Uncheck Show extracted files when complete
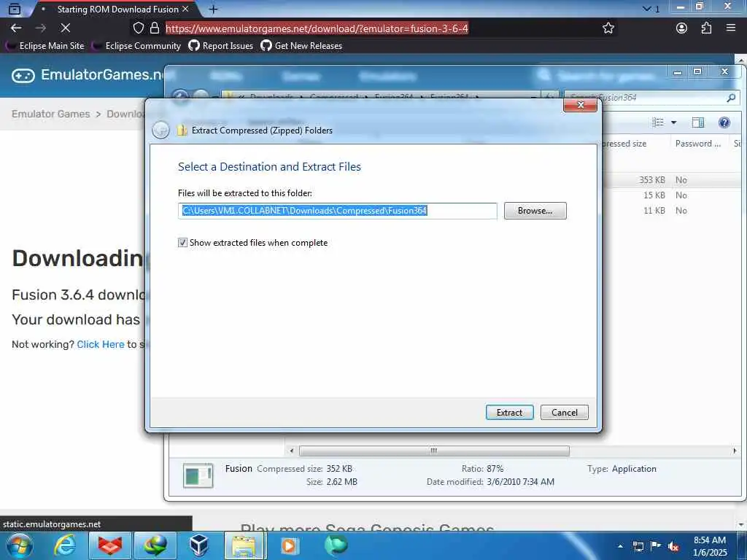The width and height of the screenshot is (747, 560). coord(182,242)
